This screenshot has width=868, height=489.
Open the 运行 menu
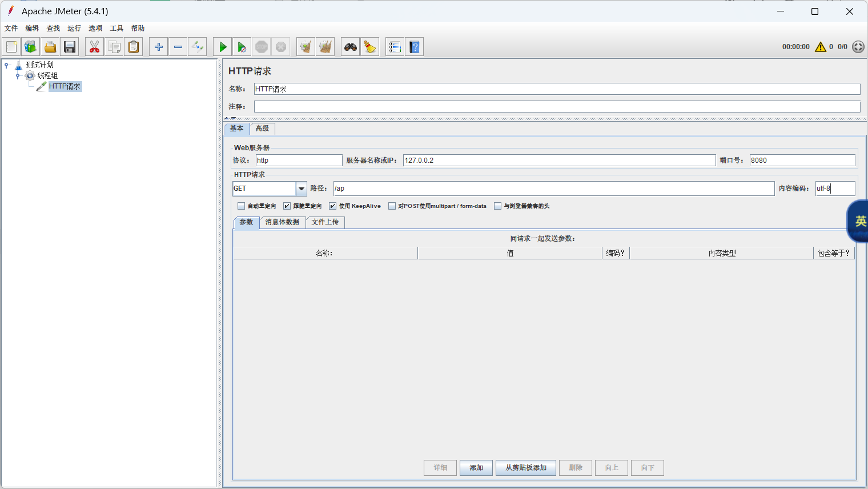[74, 28]
